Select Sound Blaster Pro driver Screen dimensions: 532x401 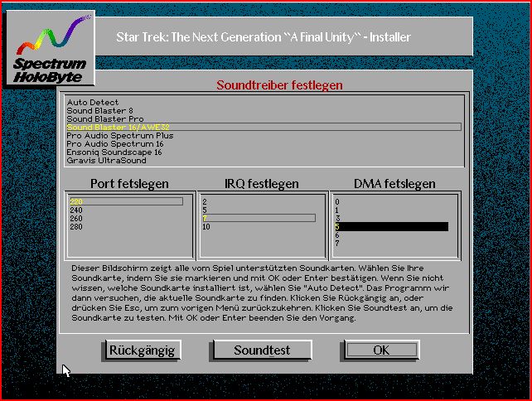pyautogui.click(x=104, y=119)
